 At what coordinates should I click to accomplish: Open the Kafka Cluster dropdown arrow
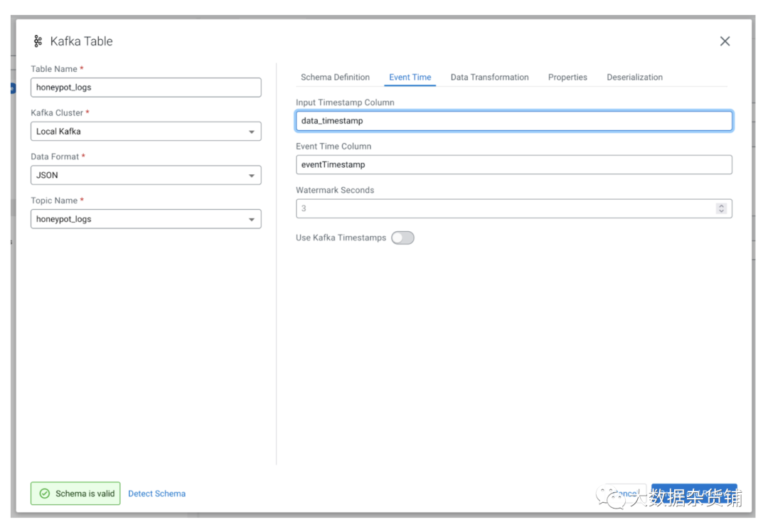pyautogui.click(x=252, y=132)
